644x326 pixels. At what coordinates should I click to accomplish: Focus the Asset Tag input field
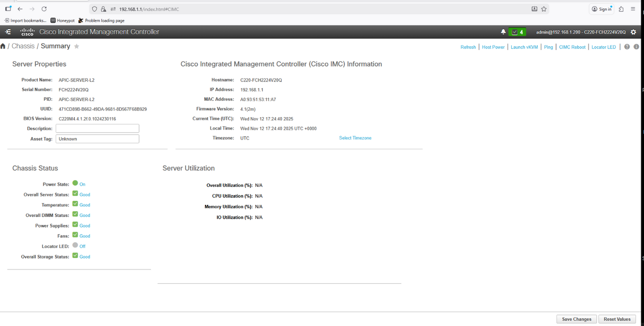click(98, 139)
